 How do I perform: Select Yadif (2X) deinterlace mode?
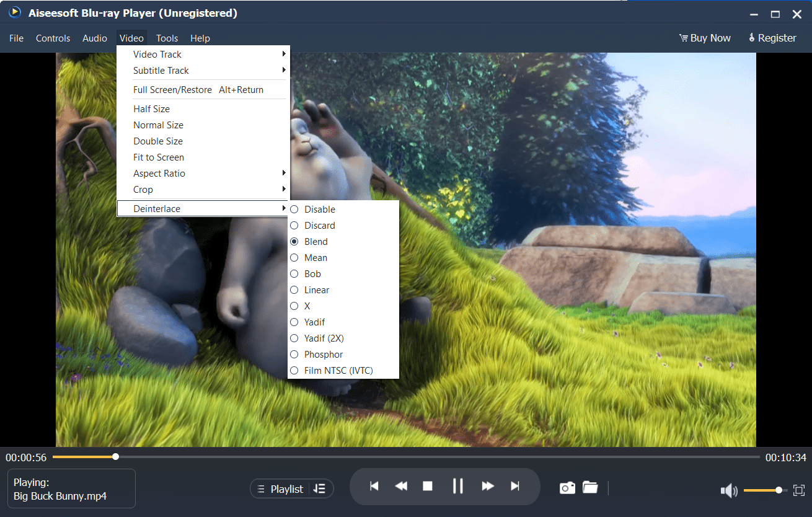tap(343, 338)
